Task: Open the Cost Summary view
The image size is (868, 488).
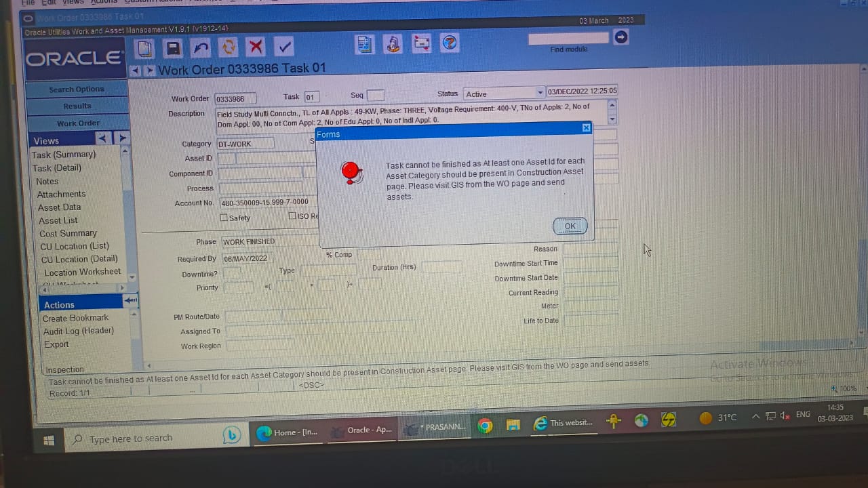Action: tap(68, 233)
